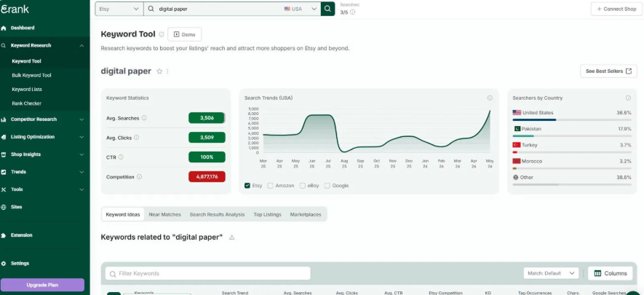Click the Tools wrench icon
644x295 pixels.
[x=4, y=189]
